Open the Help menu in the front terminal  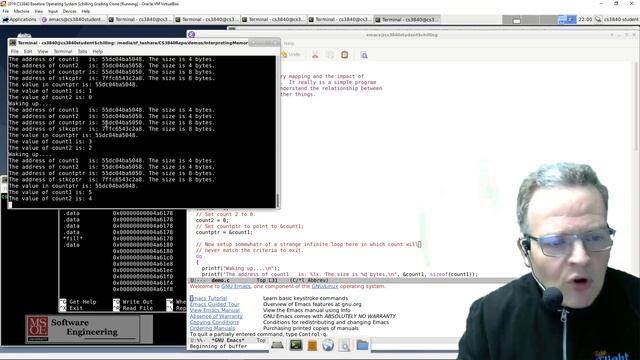point(98,51)
